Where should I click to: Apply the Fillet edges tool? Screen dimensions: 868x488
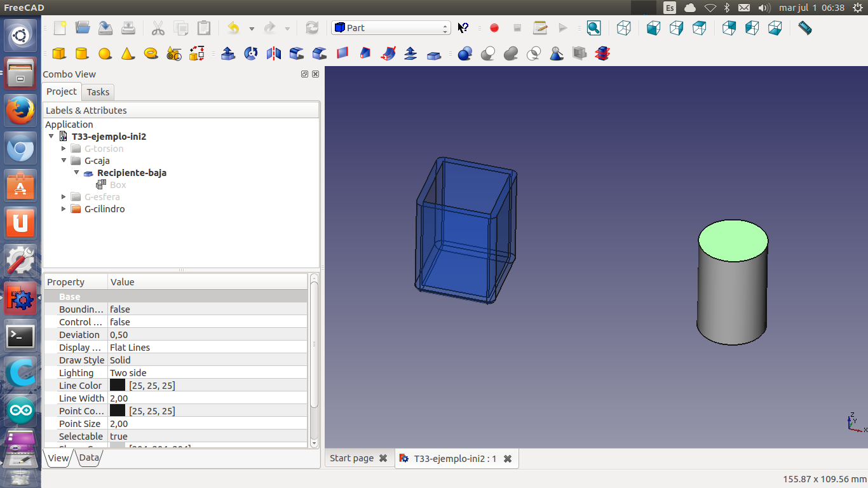pos(297,54)
